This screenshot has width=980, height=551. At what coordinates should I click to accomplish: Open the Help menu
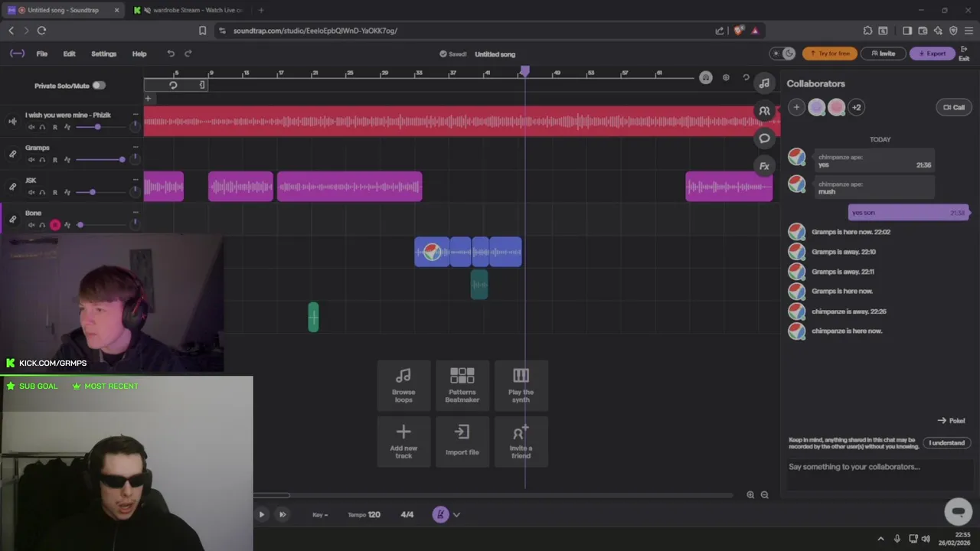[139, 54]
